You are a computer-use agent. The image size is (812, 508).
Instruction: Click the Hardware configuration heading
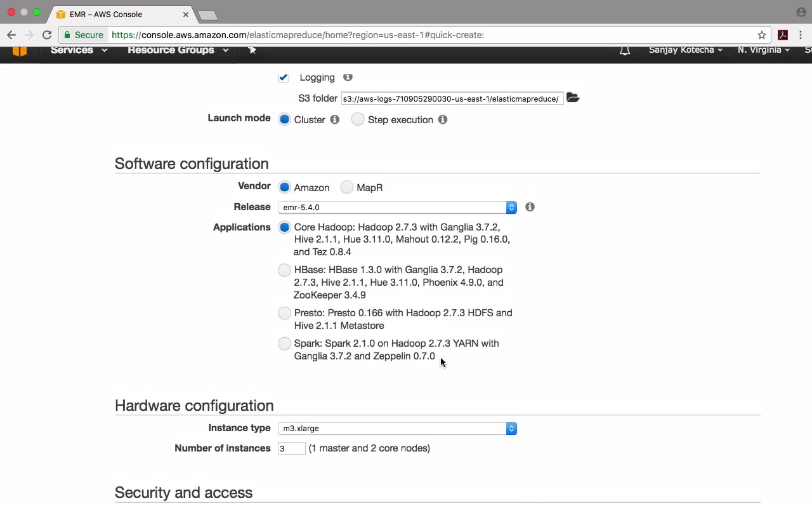pyautogui.click(x=194, y=406)
